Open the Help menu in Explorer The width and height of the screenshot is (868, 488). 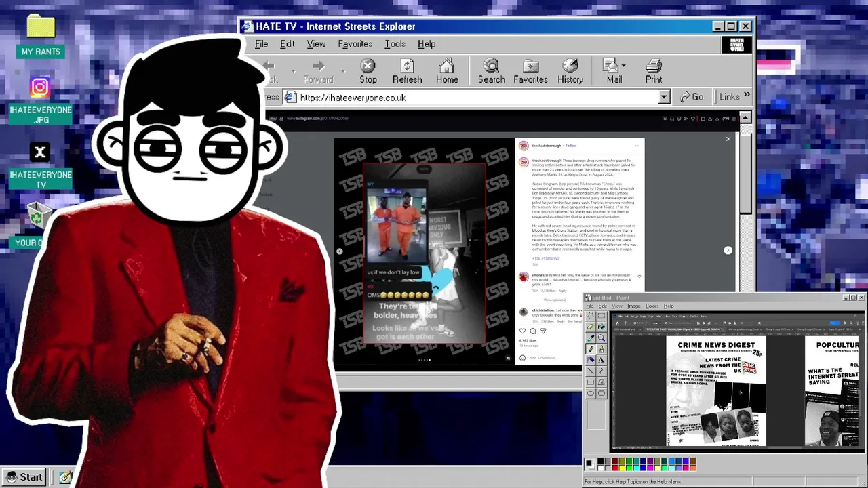coord(427,44)
